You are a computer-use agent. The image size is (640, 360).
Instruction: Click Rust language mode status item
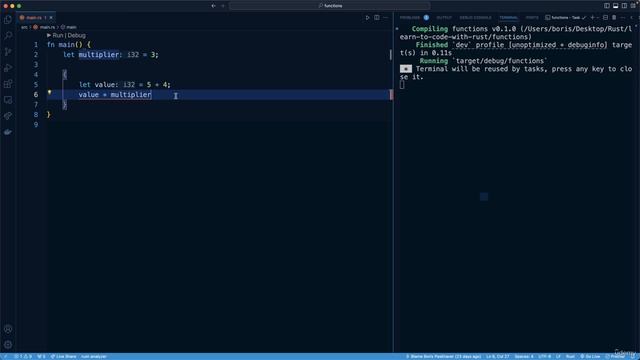(570, 356)
